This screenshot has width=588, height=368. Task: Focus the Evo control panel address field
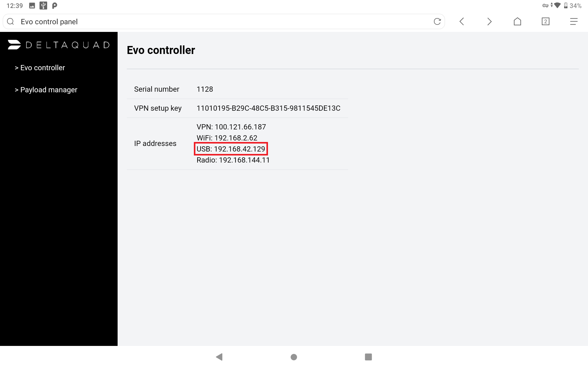point(224,21)
